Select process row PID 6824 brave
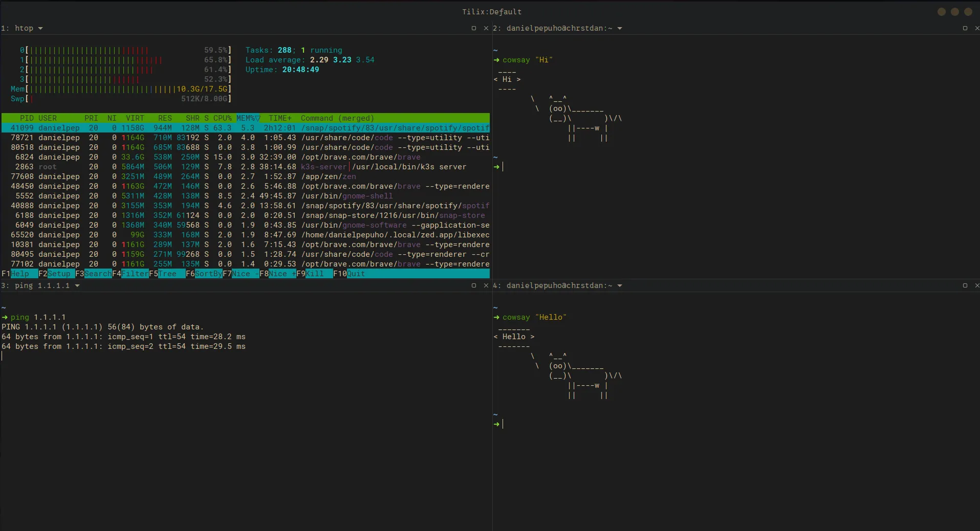 click(x=246, y=157)
